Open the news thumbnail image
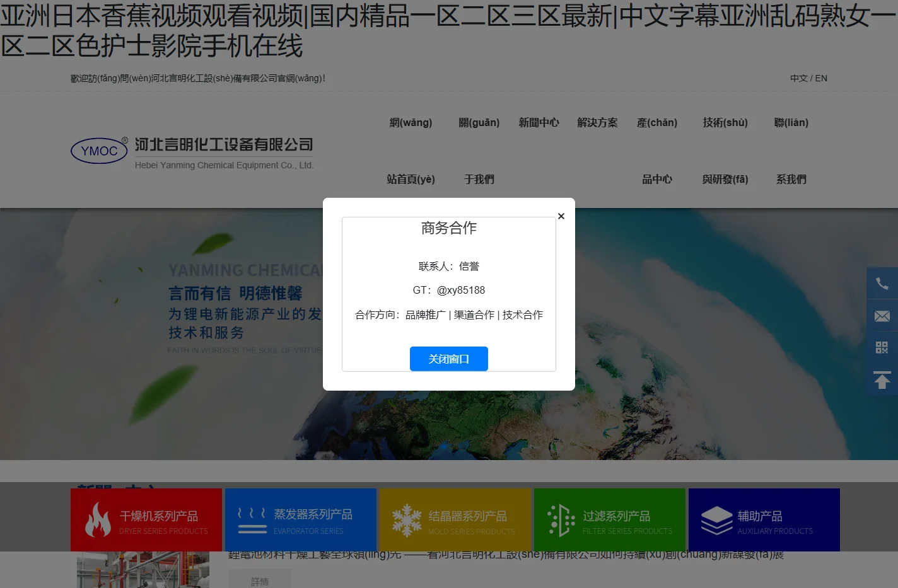 pos(143,570)
